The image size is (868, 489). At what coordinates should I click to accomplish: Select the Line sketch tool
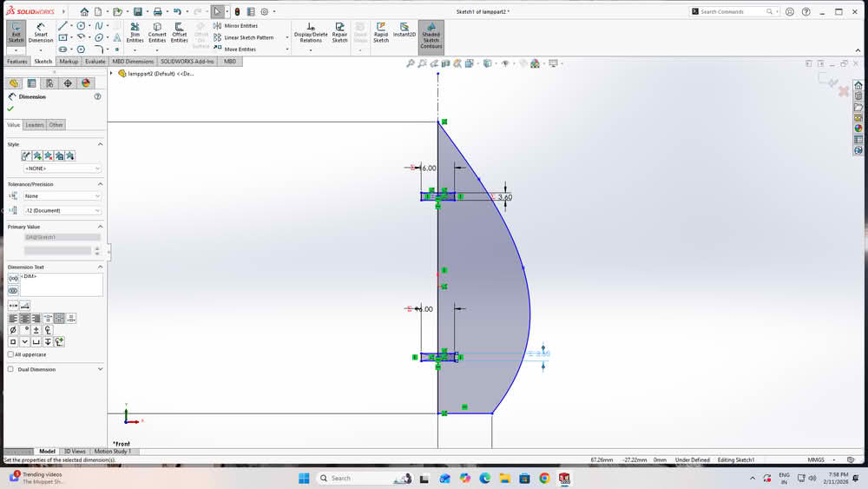62,26
